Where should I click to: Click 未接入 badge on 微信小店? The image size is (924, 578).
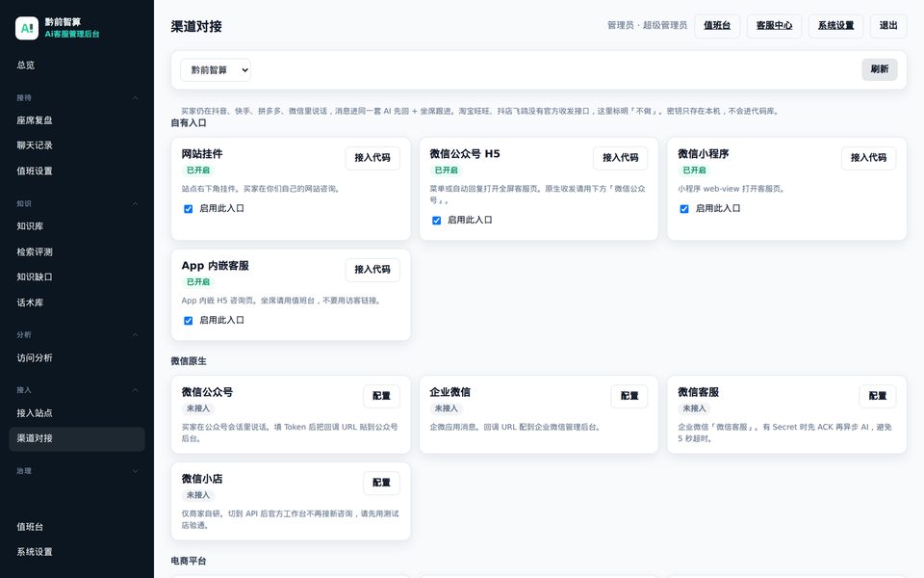click(198, 495)
